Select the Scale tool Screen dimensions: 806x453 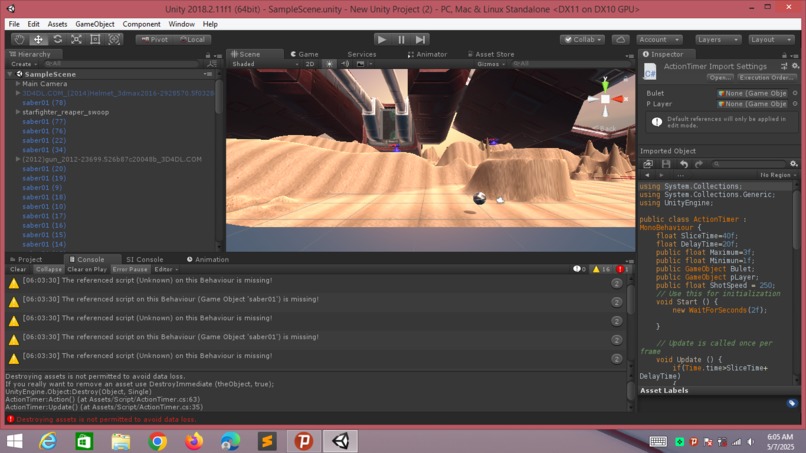(x=76, y=39)
